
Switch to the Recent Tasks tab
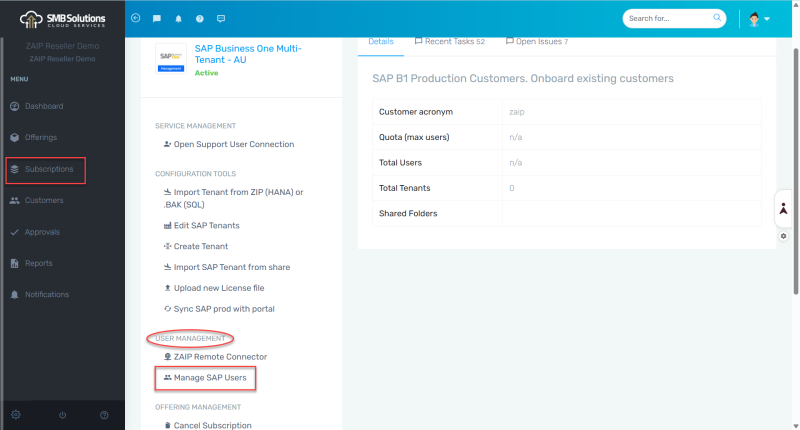pyautogui.click(x=449, y=42)
